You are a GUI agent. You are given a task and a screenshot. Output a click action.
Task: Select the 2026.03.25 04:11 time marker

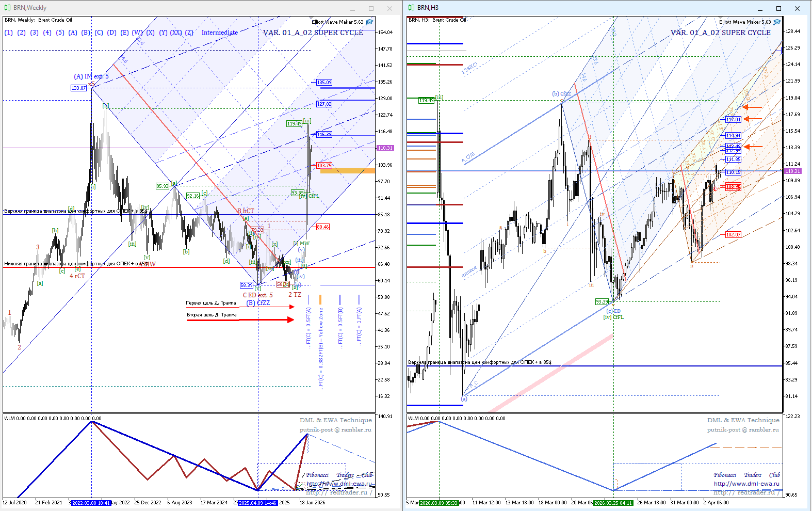coord(613,503)
